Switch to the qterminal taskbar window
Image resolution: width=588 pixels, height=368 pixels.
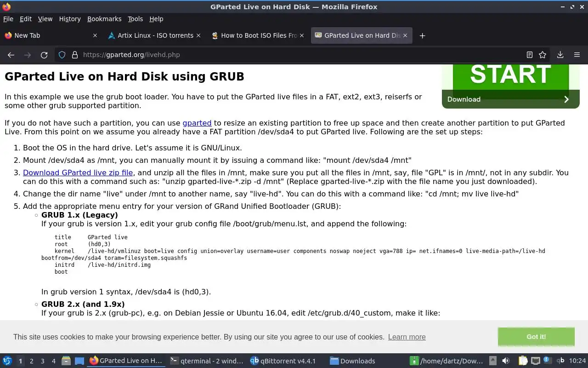(207, 361)
